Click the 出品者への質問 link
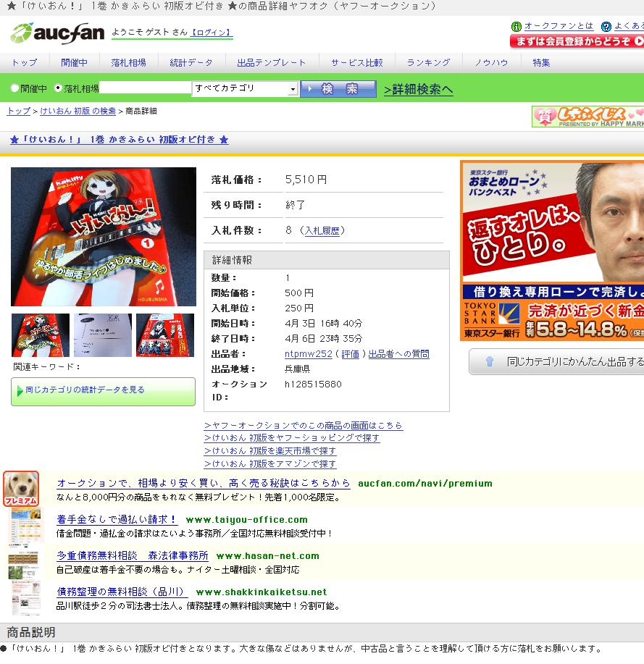 (398, 354)
